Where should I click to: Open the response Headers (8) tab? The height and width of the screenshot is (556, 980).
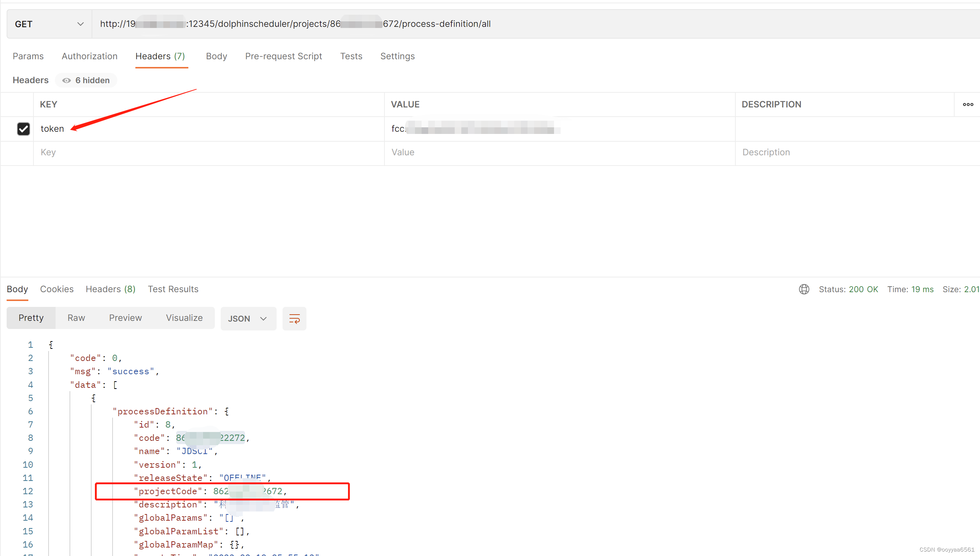[x=111, y=289]
